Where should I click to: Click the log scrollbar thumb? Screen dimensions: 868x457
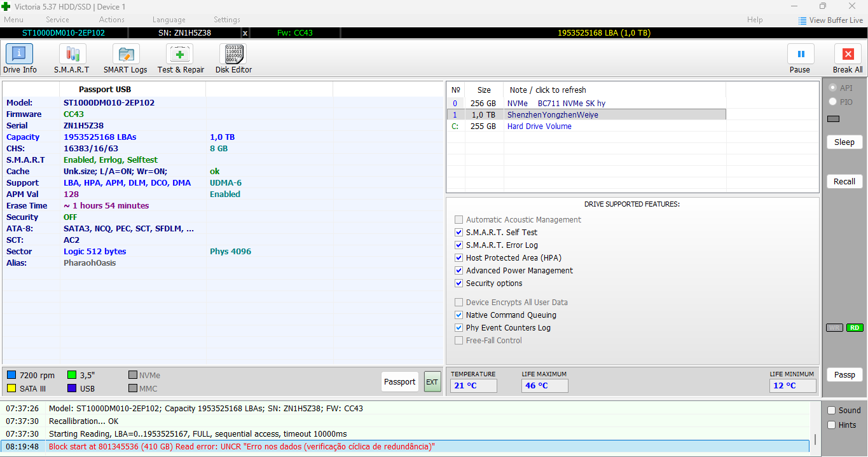(x=815, y=440)
